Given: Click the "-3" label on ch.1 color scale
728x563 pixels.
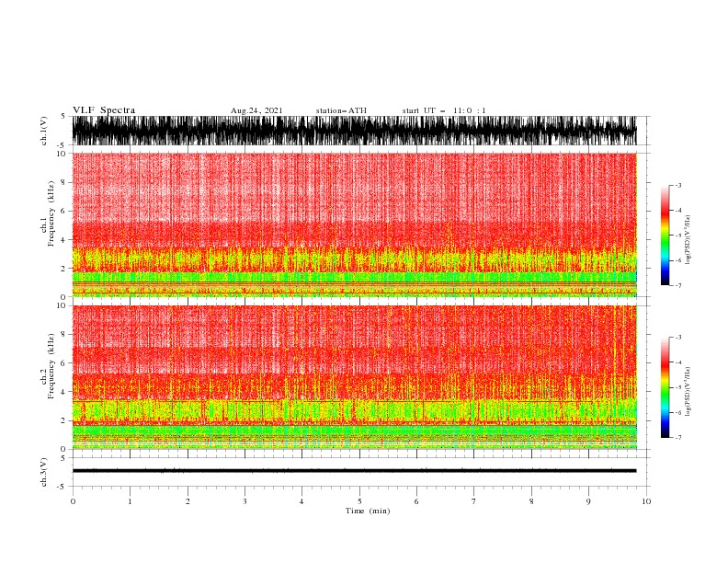Looking at the screenshot, I should 677,186.
